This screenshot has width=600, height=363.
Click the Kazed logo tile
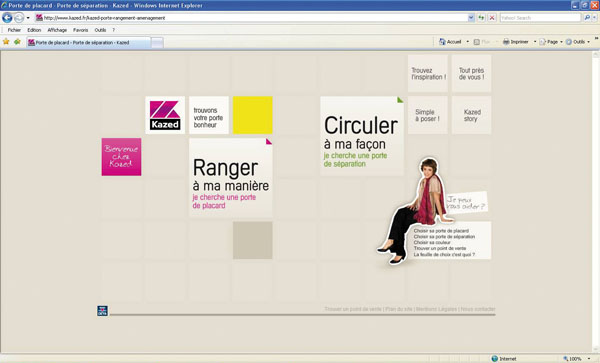[165, 115]
